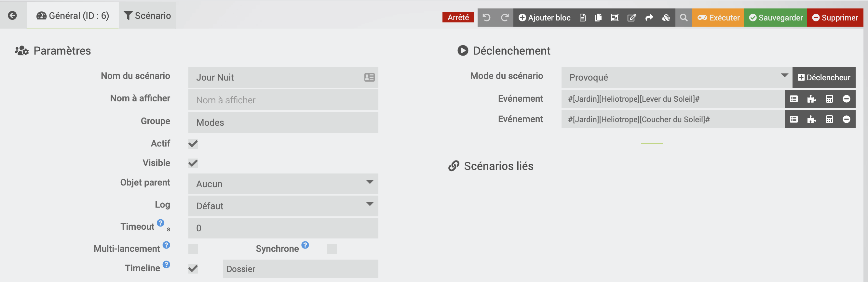Open the Log dropdown set to Défaut
This screenshot has height=282, width=868.
(283, 206)
